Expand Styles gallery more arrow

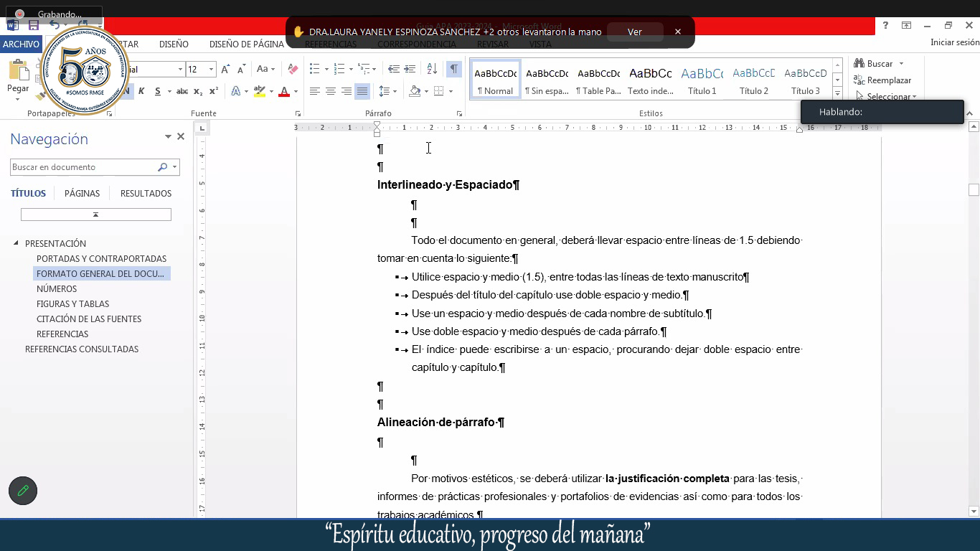[837, 94]
